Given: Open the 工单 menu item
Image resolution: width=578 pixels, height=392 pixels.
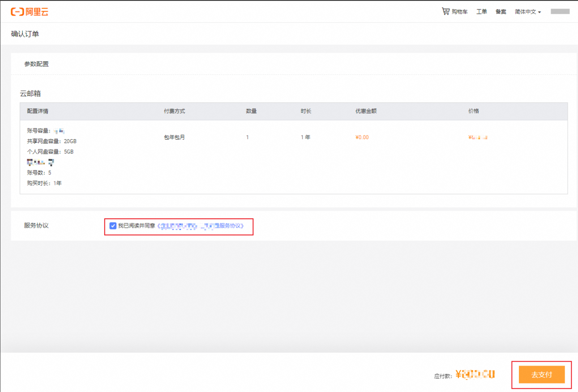Looking at the screenshot, I should [x=481, y=12].
